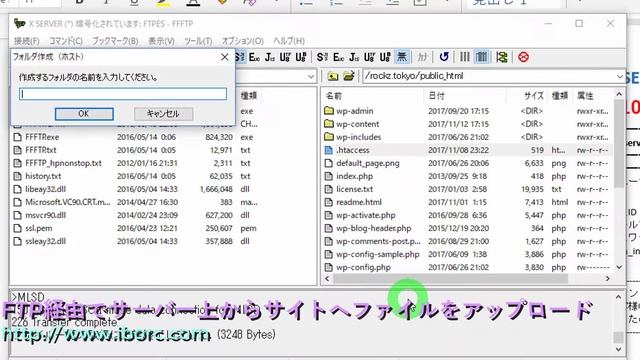Select JIS code in the left kanji group

pos(269,57)
